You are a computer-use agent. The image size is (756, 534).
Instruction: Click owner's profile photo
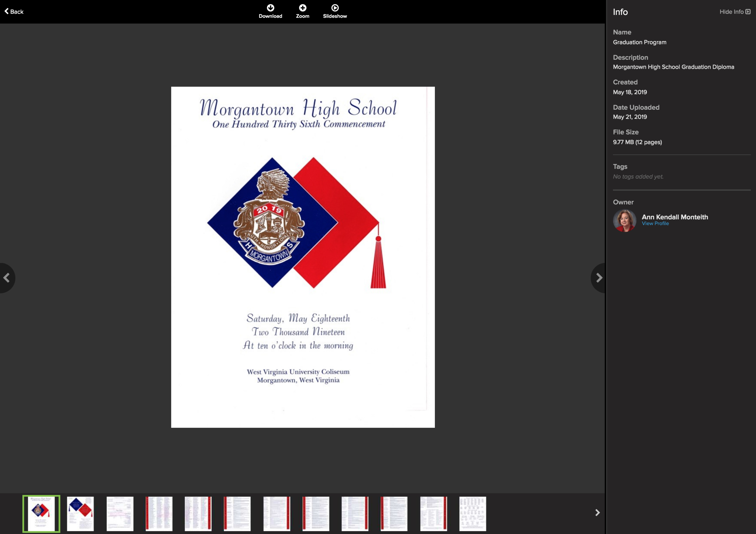(624, 220)
